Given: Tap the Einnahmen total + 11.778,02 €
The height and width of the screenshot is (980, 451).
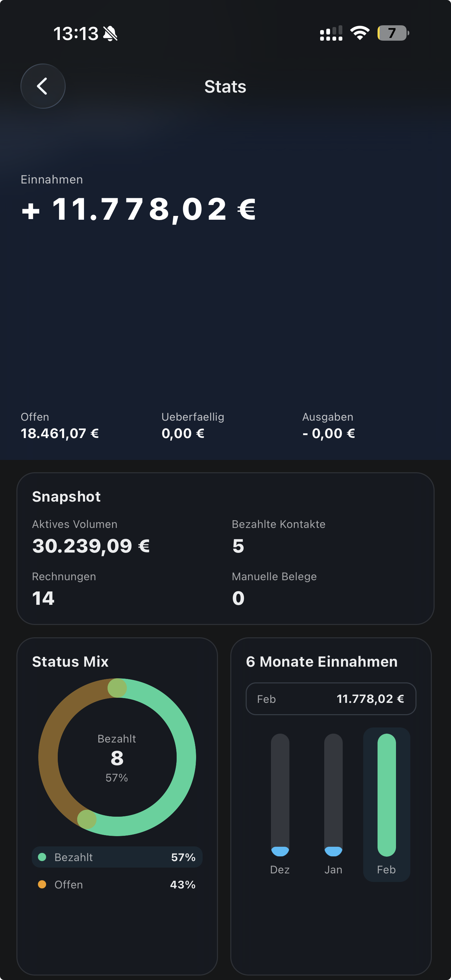Looking at the screenshot, I should (139, 209).
